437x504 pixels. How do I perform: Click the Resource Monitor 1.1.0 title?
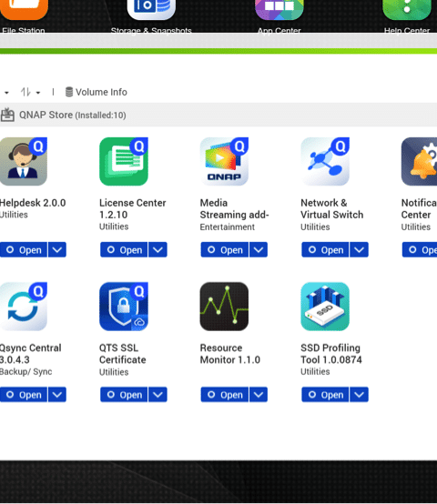(230, 354)
